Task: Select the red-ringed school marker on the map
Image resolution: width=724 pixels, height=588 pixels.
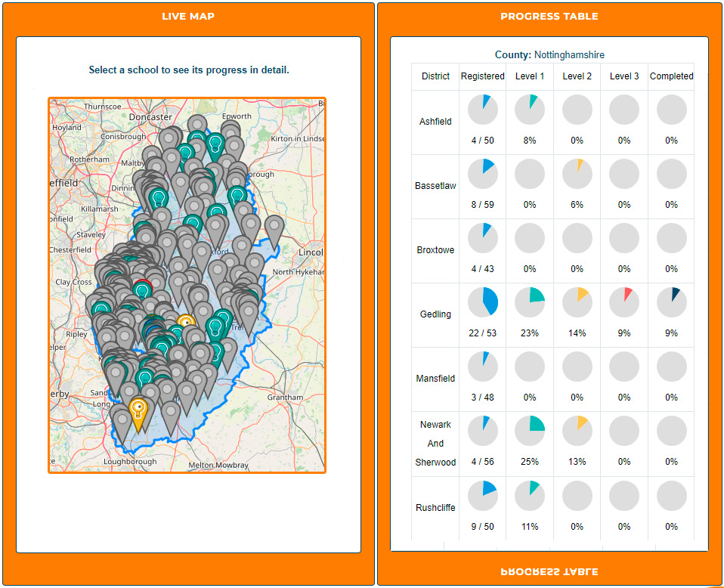Action: (x=143, y=287)
